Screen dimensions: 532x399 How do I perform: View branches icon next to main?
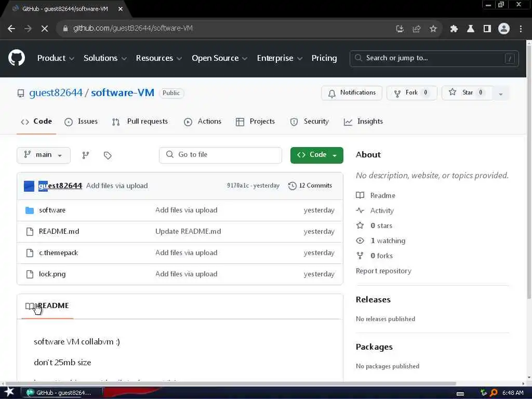tap(86, 155)
